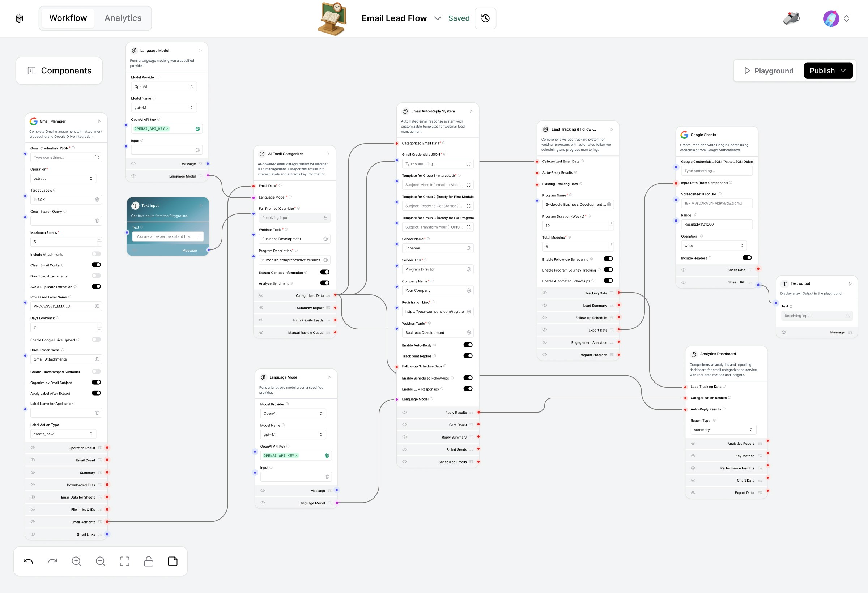The height and width of the screenshot is (593, 868).
Task: Select the zoom-out tool in the canvas toolbar
Action: (x=101, y=561)
